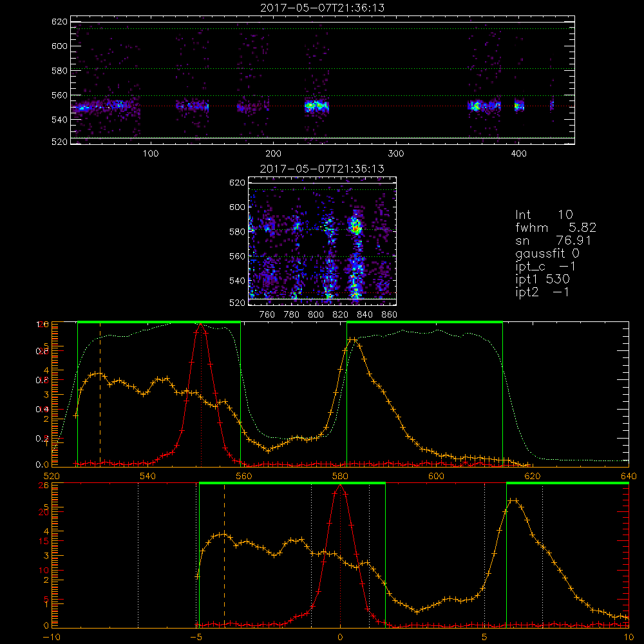The height and width of the screenshot is (644, 644).
Task: Click the red curve peak in the bottom plot
Action: coord(340,486)
